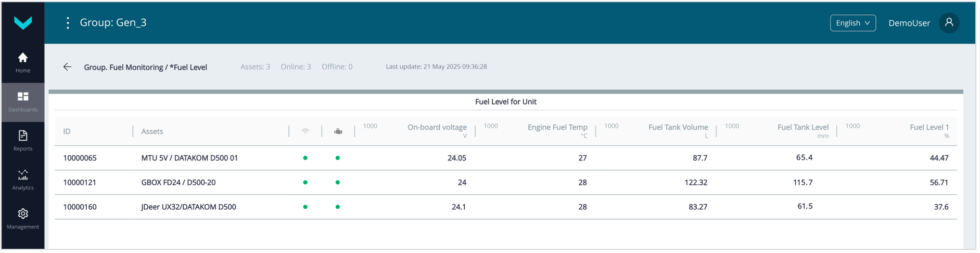
Task: Select the Dashboards sidebar item
Action: pos(23,102)
